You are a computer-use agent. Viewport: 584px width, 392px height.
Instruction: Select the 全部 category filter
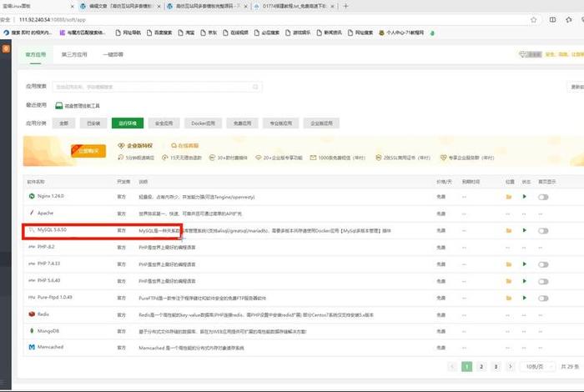click(x=63, y=123)
